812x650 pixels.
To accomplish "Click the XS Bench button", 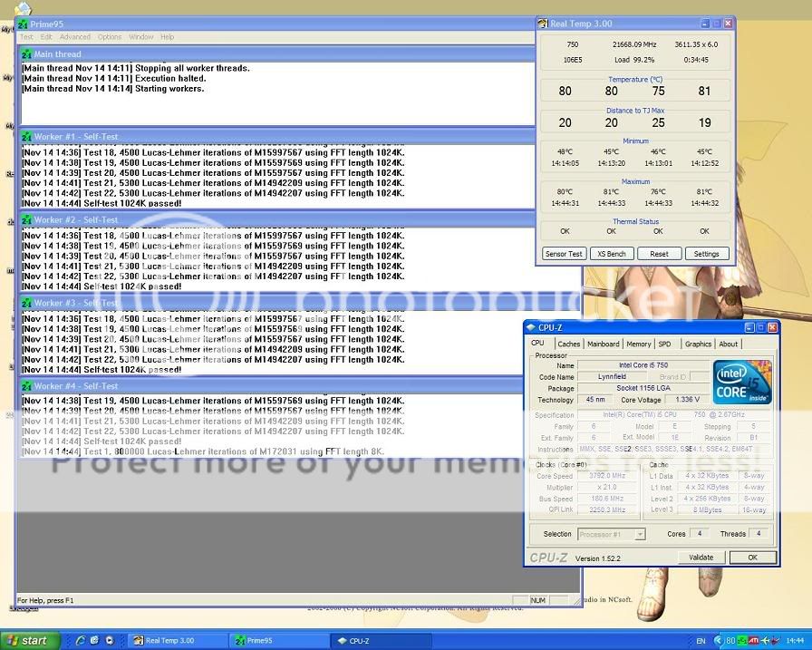I will coord(611,254).
